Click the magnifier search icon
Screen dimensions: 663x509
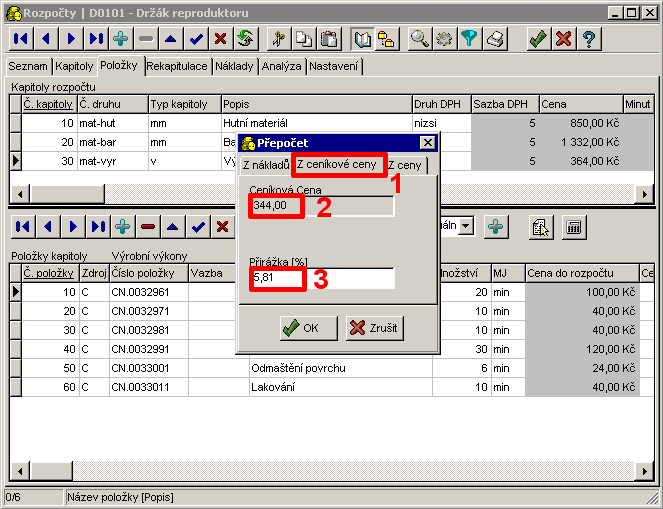(x=420, y=39)
